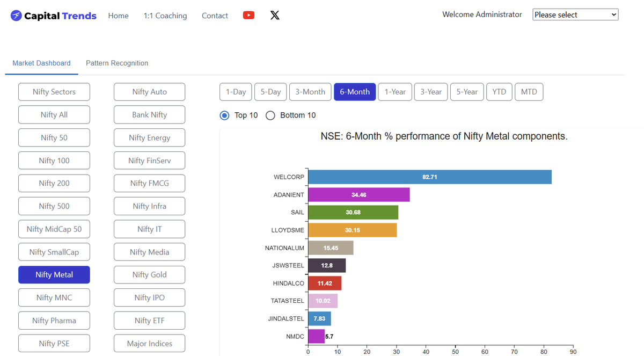Screen dimensions: 644x356
Task: Switch to the Market Dashboard tab
Action: (x=41, y=63)
